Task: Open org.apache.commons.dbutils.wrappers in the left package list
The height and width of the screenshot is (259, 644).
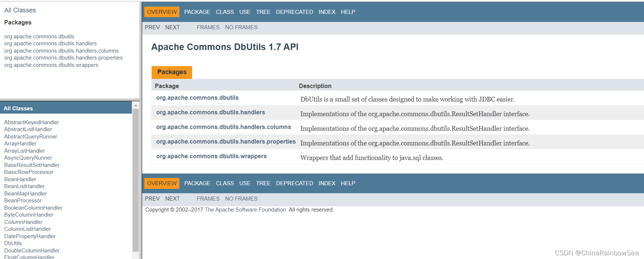Action: point(51,65)
